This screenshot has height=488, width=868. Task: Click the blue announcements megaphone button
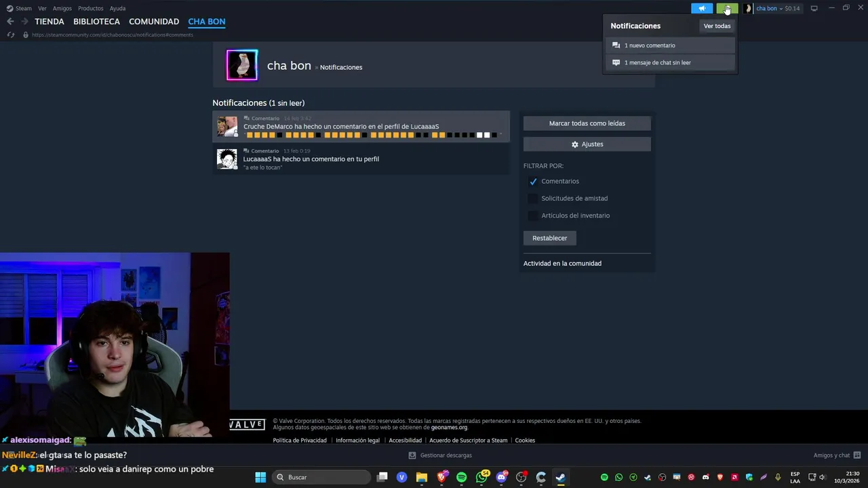(702, 8)
